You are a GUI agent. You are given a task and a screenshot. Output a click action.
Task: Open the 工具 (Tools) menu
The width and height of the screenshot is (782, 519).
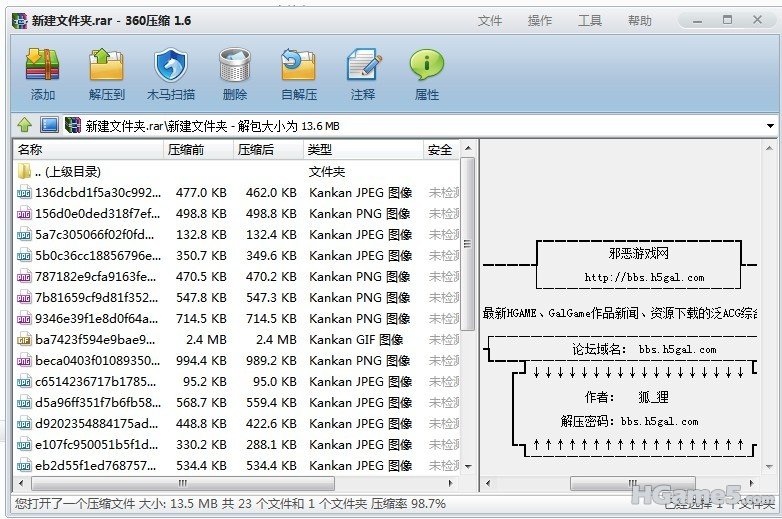pos(590,21)
